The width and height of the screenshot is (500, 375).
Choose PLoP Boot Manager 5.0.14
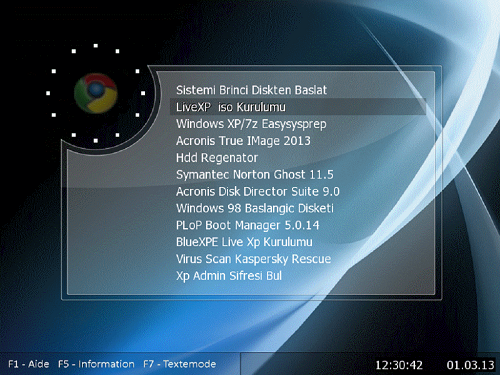(248, 225)
